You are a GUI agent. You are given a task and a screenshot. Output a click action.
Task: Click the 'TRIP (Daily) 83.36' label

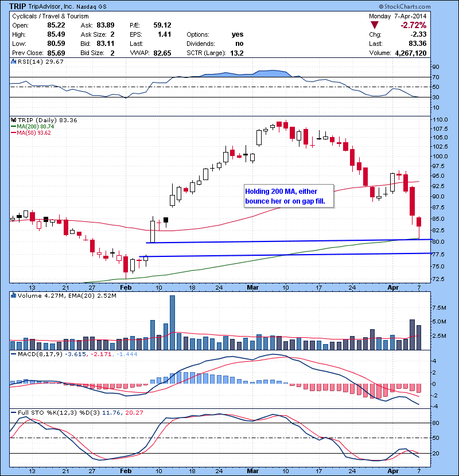[48, 120]
